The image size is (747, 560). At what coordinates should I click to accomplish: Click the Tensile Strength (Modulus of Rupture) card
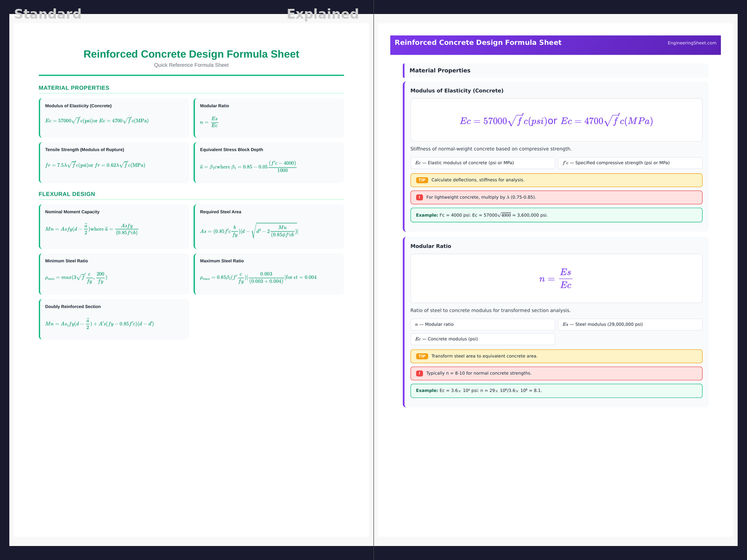click(114, 162)
